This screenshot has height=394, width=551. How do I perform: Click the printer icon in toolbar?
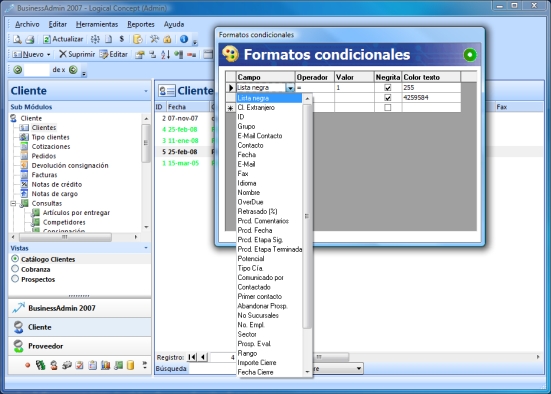point(30,39)
